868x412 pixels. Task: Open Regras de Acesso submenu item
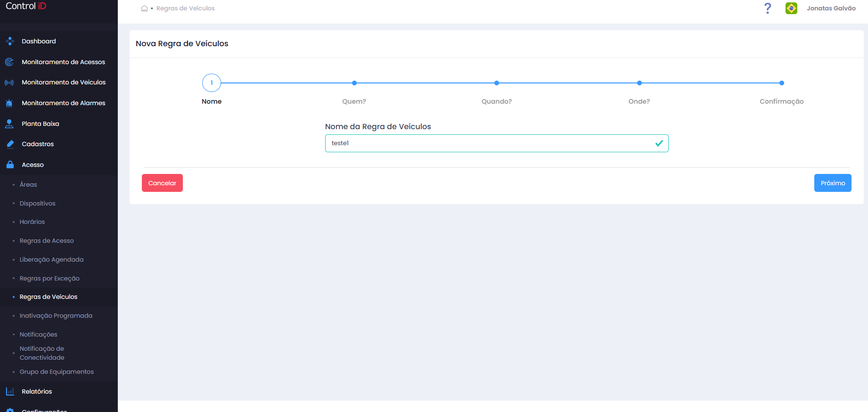click(47, 240)
